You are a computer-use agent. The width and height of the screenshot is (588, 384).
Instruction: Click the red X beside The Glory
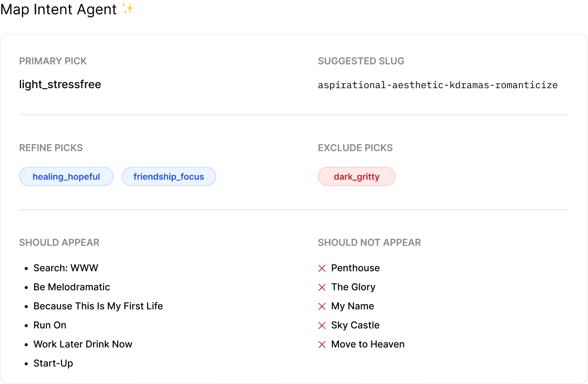point(322,288)
